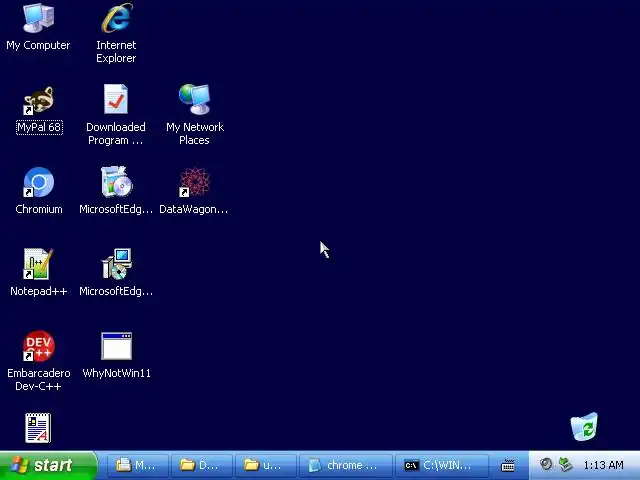
Task: Select the My Computer desktop icon
Action: click(x=38, y=18)
